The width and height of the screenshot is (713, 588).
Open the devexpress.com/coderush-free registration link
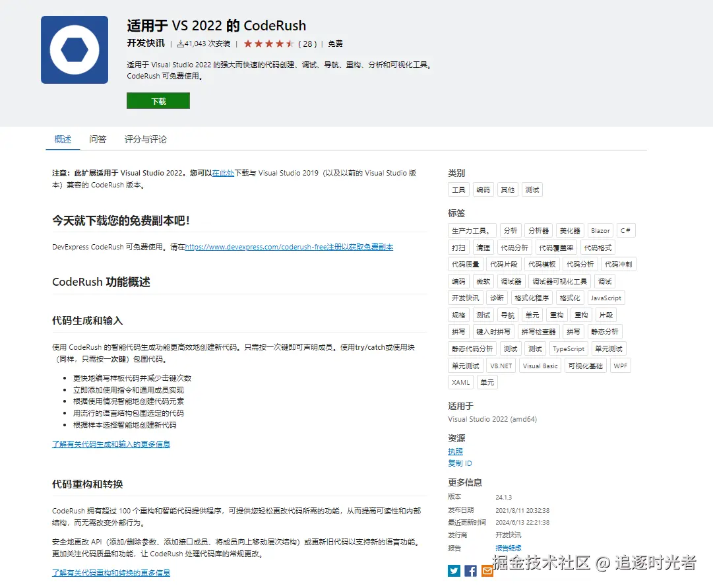pyautogui.click(x=289, y=247)
